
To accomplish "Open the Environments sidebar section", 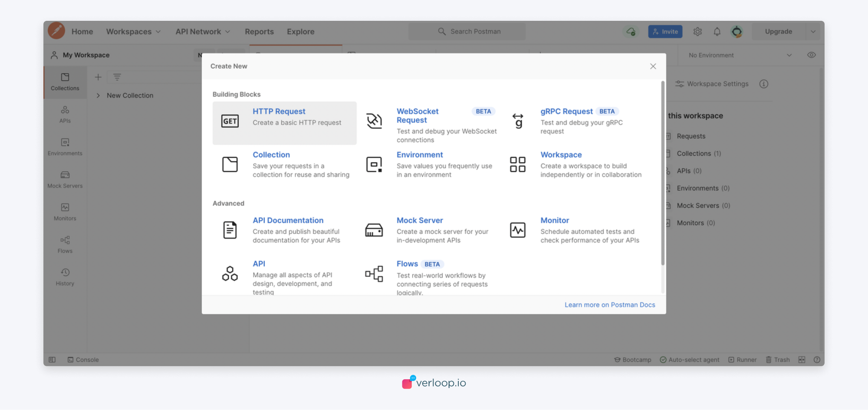I will (65, 147).
